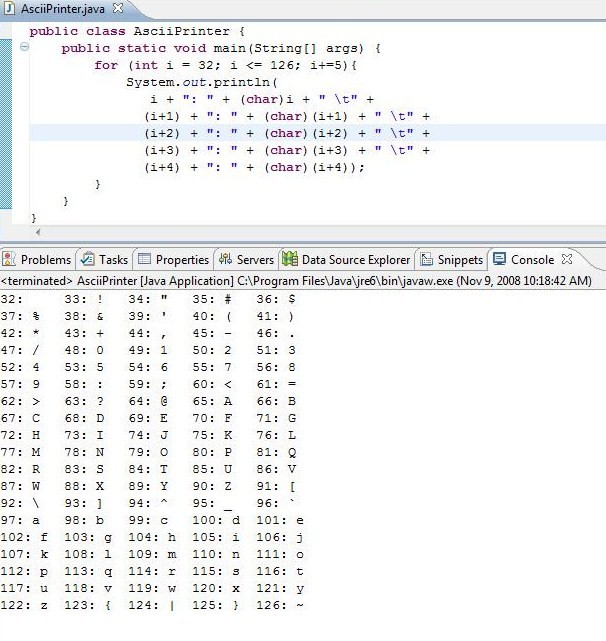Image resolution: width=606 pixels, height=641 pixels.
Task: Close the Console view tab
Action: click(567, 260)
